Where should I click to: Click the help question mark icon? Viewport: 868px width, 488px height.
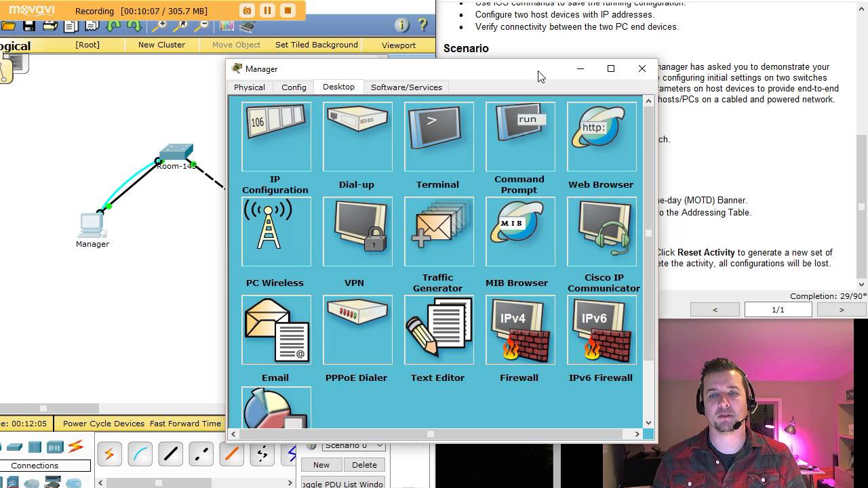(422, 26)
